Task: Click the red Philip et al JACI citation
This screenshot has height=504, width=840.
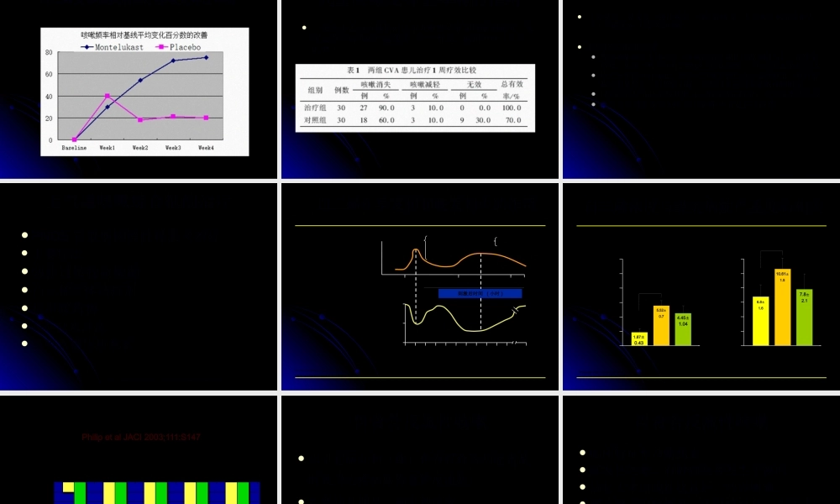Action: pyautogui.click(x=141, y=438)
